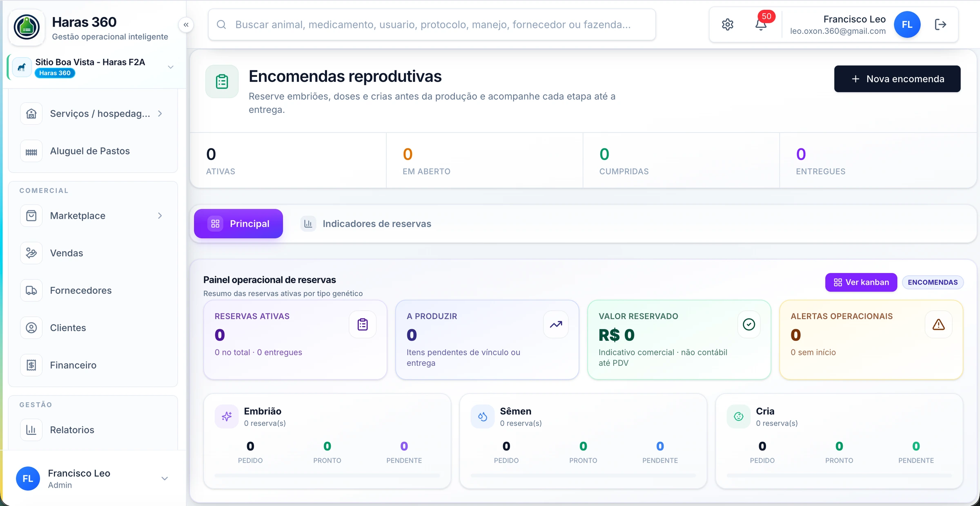Click the Haras 360 logo icon

(27, 27)
